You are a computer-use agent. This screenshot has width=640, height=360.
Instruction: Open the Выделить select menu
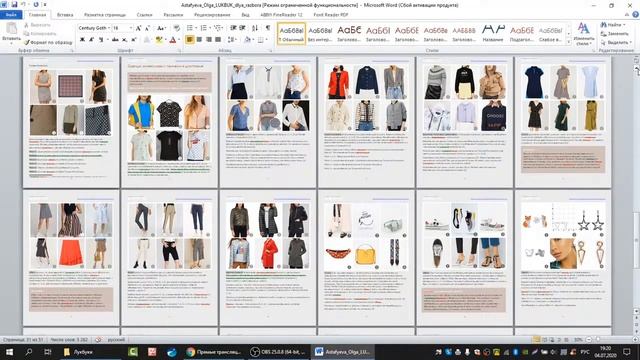click(616, 42)
